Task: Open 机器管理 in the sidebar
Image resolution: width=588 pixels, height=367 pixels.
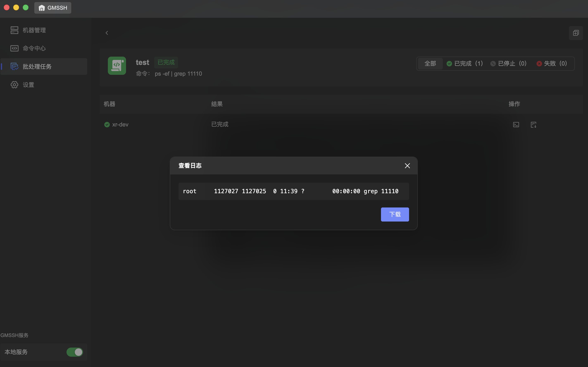Action: coord(44,30)
